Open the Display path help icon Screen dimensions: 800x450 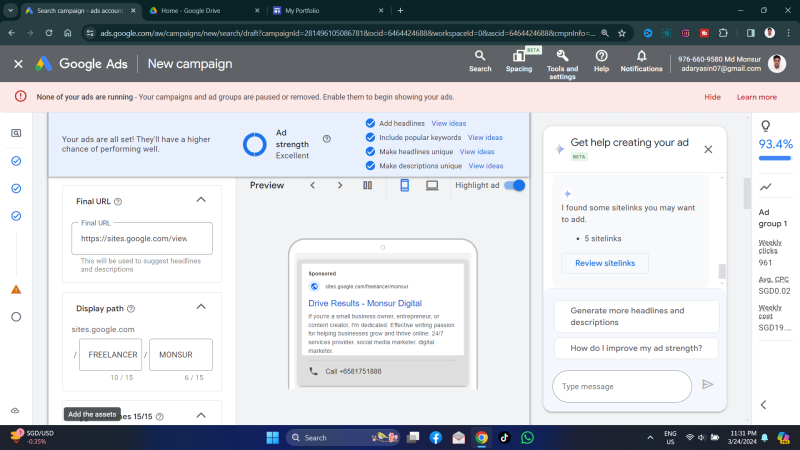pyautogui.click(x=131, y=309)
